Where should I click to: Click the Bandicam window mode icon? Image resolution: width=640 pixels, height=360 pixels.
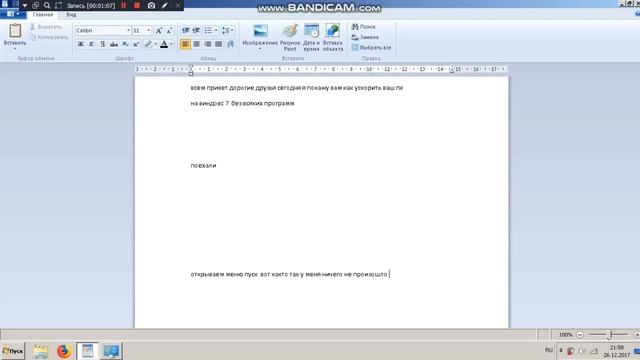tap(36, 6)
